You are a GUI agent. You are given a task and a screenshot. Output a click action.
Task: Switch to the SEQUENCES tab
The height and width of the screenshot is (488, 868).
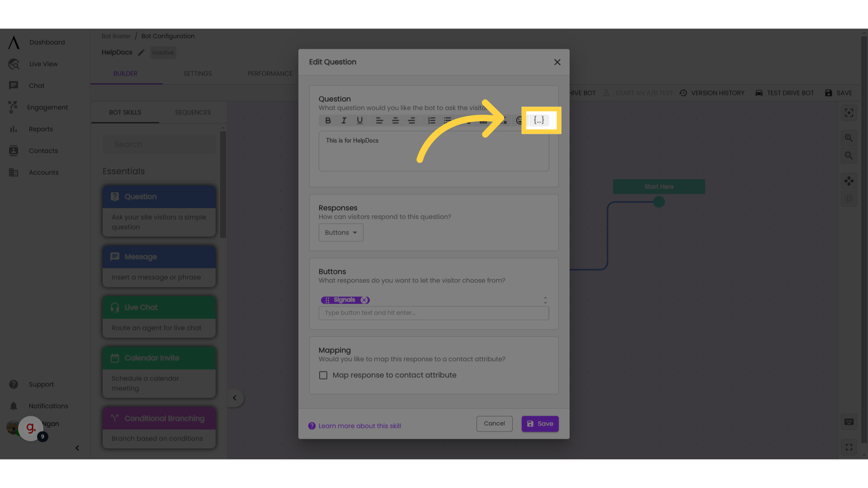click(x=193, y=112)
